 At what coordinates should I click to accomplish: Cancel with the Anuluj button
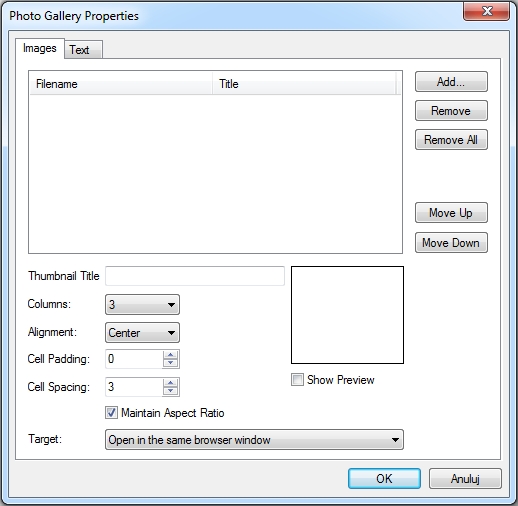465,479
